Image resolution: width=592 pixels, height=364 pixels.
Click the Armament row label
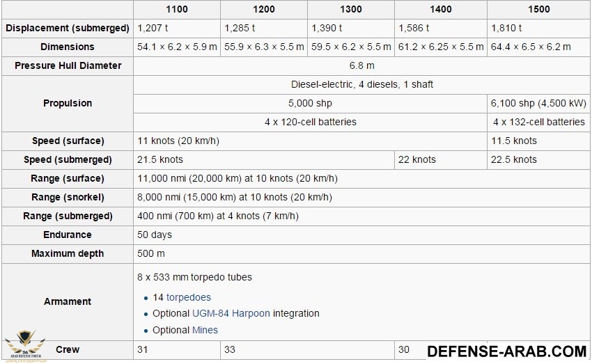[68, 301]
